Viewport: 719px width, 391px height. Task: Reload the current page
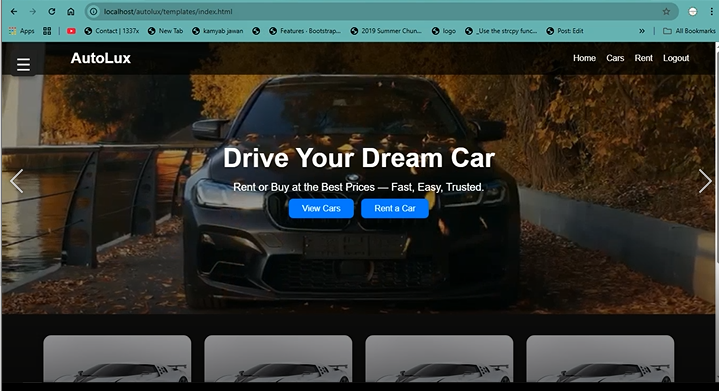52,11
